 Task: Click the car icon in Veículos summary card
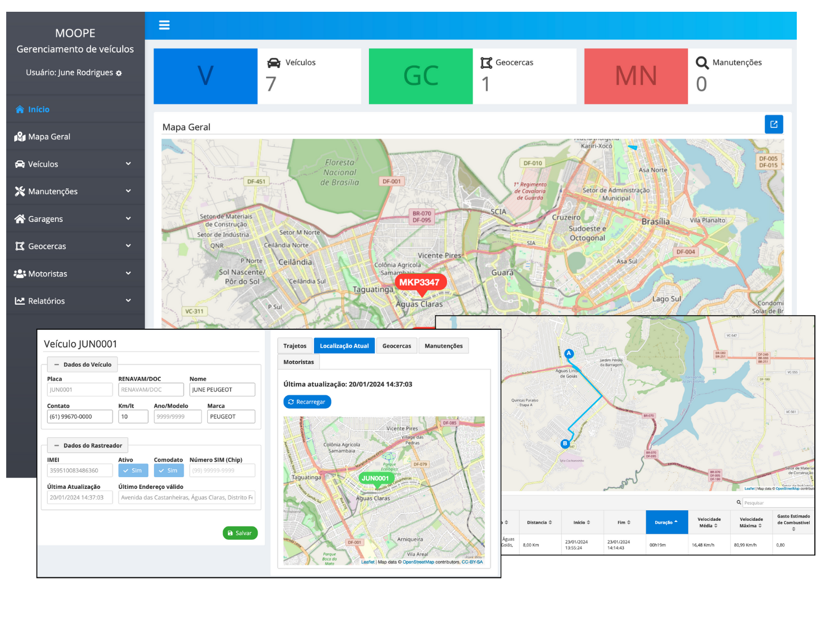pyautogui.click(x=274, y=63)
